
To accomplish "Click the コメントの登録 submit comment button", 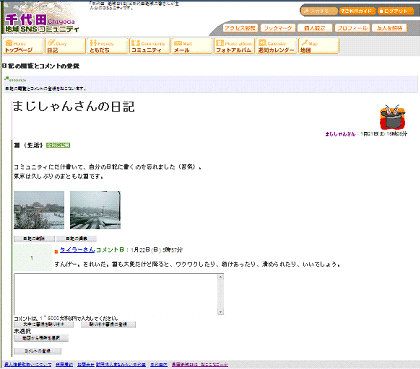I will [x=38, y=351].
